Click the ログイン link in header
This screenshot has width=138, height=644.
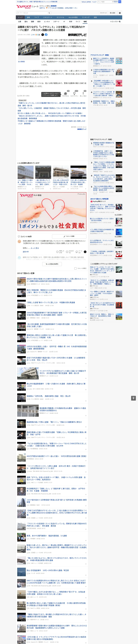[42, 8]
